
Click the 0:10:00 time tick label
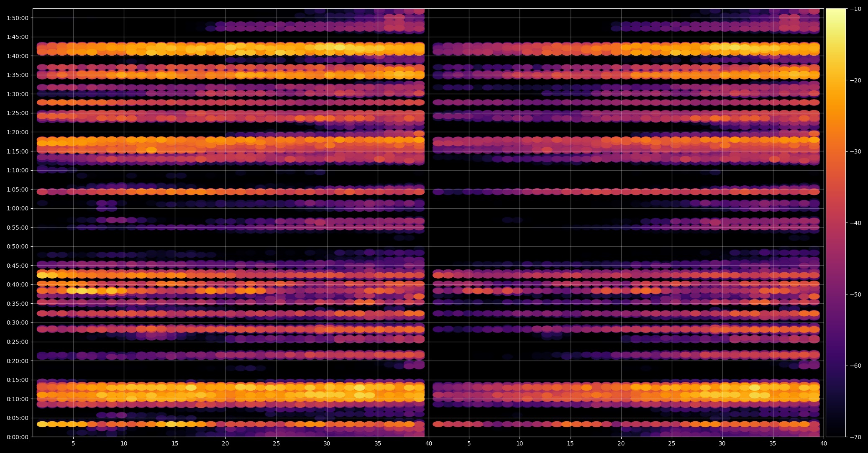point(17,399)
